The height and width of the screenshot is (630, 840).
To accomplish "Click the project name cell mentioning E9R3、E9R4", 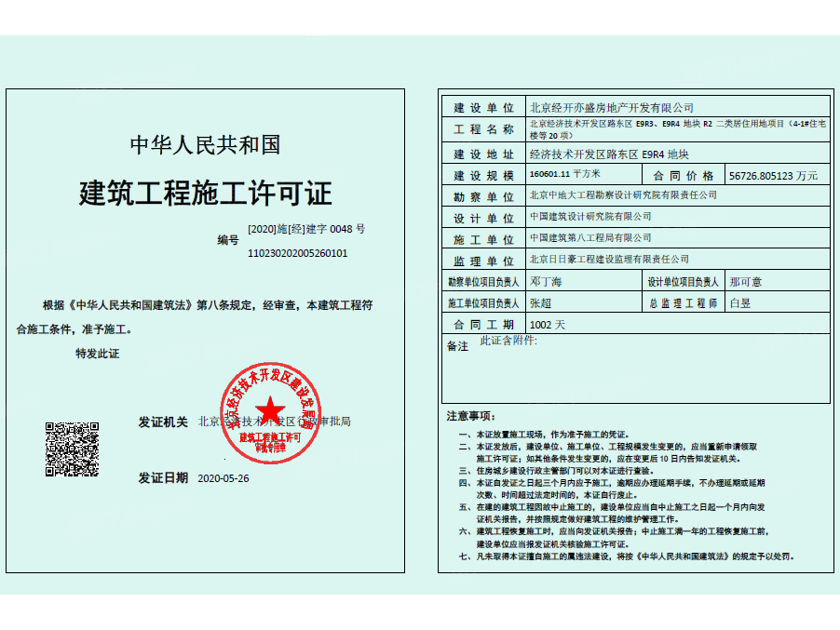I will (678, 129).
